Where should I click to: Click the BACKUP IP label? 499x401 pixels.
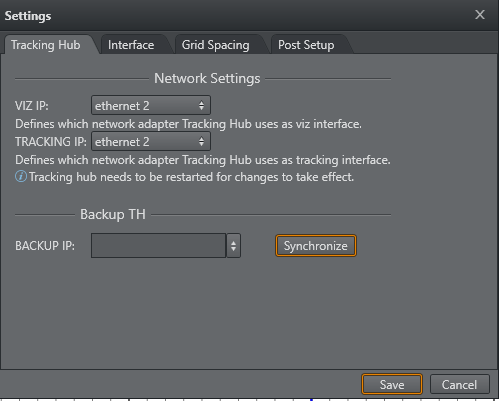45,246
